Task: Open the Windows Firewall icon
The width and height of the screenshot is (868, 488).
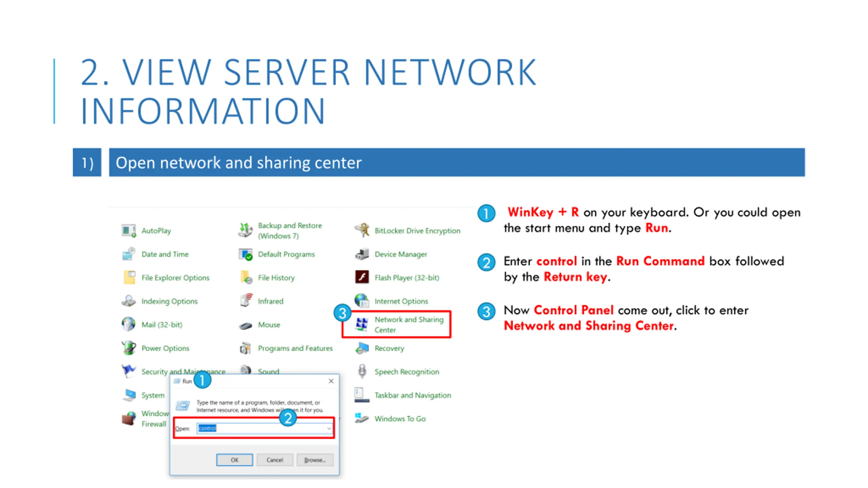Action: click(x=129, y=419)
